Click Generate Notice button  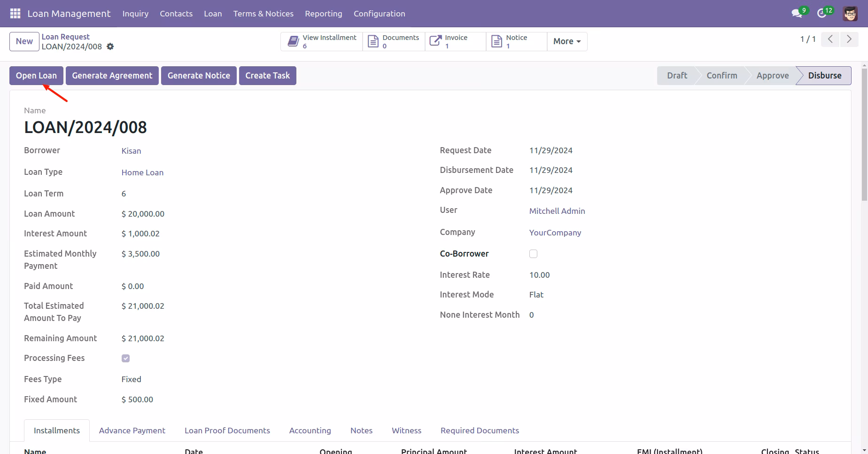199,76
